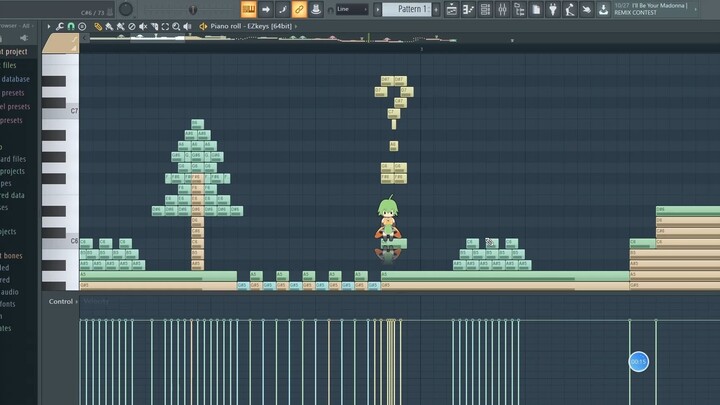Select the Paint drum sequence tool
Screen dimensions: 720x405
click(120, 27)
